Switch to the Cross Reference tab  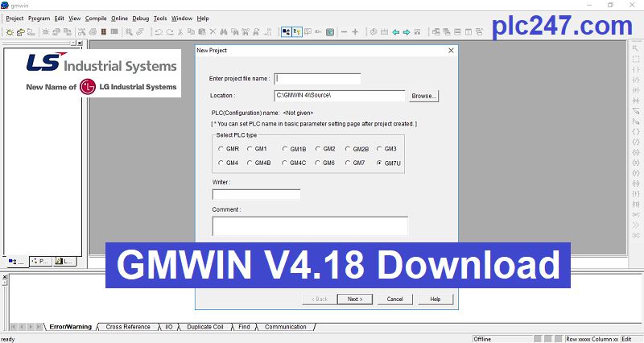click(128, 327)
